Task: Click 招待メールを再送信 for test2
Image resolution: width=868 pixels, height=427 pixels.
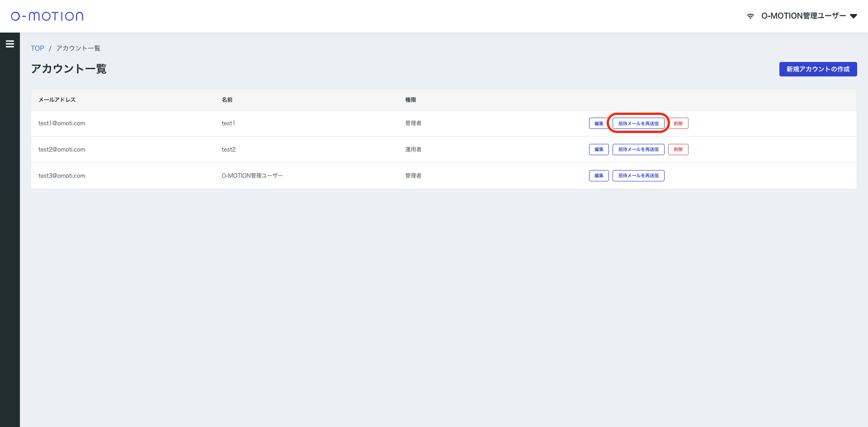Action: point(638,150)
